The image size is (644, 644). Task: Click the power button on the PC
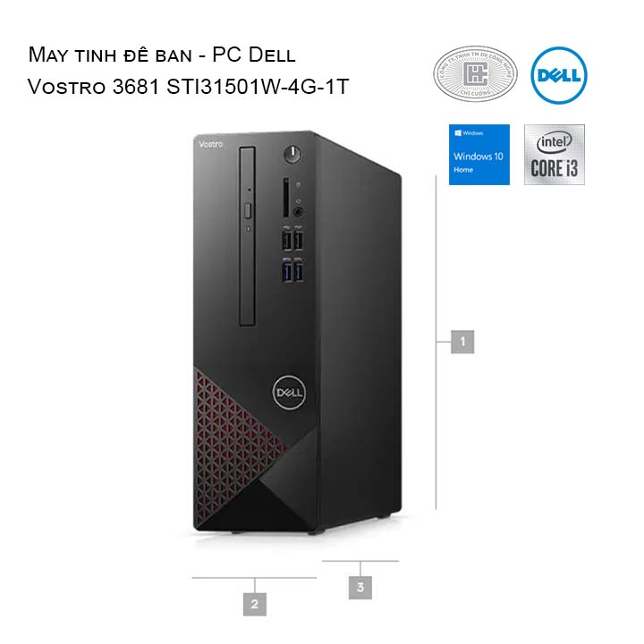[292, 154]
